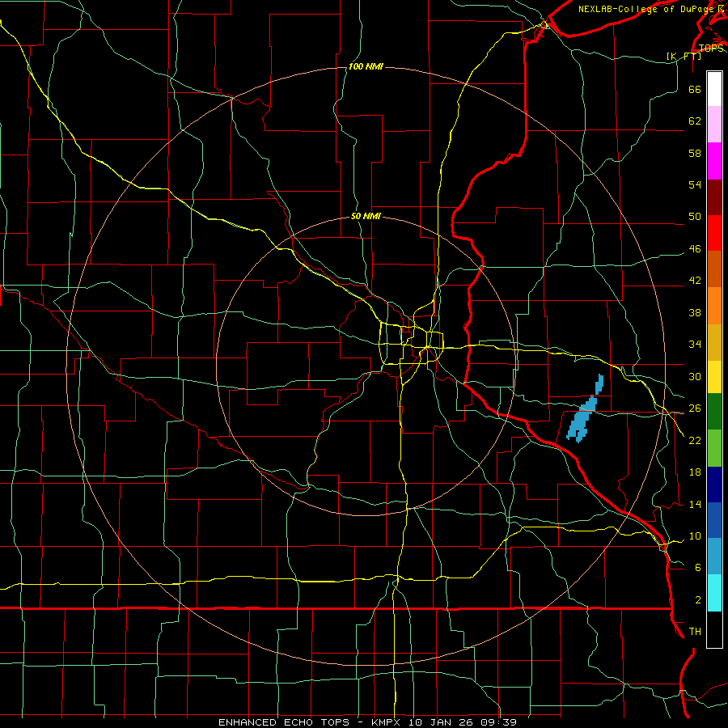Click the "TOPS" legend title

(711, 49)
